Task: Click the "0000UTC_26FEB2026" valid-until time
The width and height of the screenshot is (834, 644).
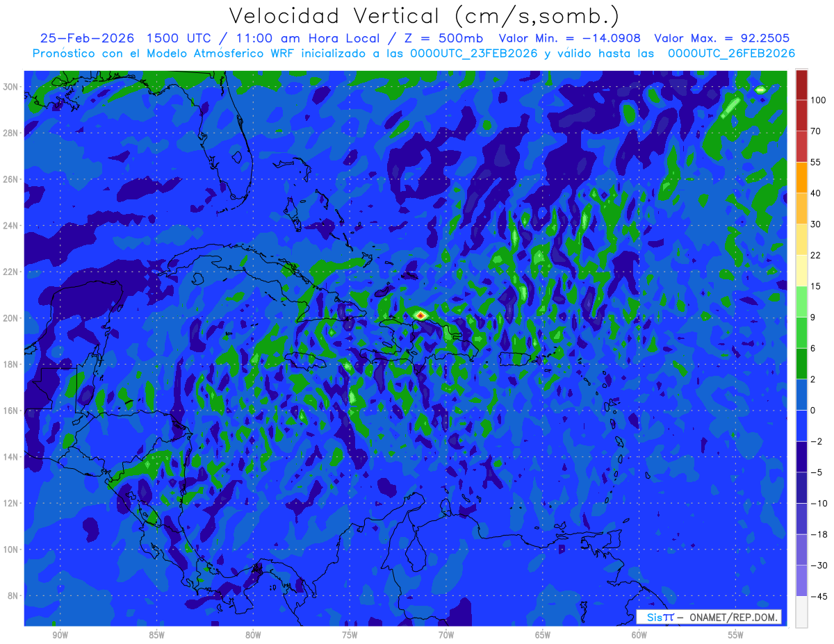Action: (731, 53)
